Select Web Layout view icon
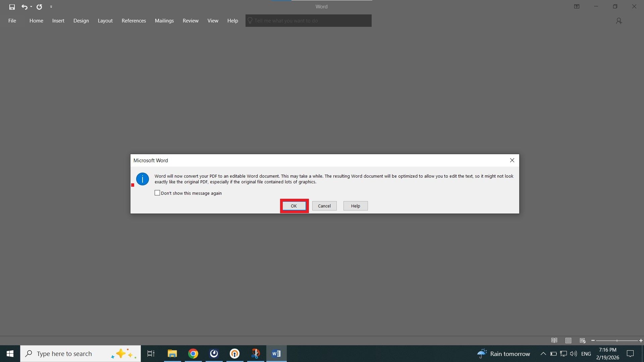 tap(583, 341)
